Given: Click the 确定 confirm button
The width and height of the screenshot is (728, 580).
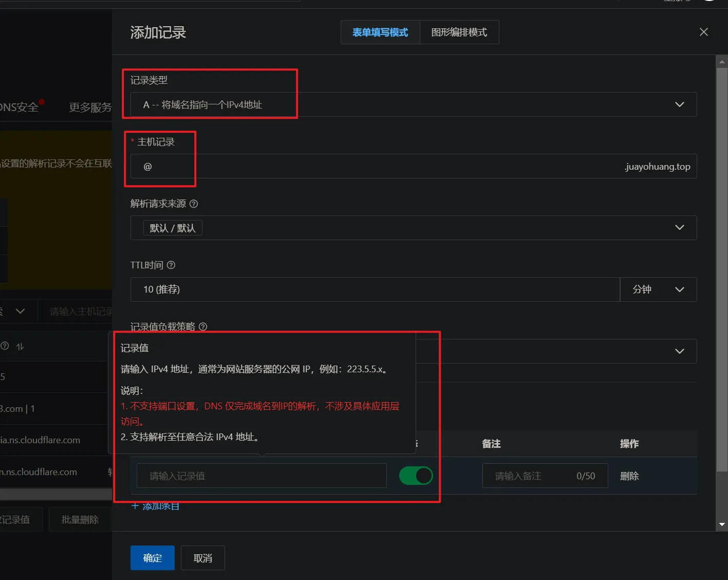Looking at the screenshot, I should coord(152,558).
